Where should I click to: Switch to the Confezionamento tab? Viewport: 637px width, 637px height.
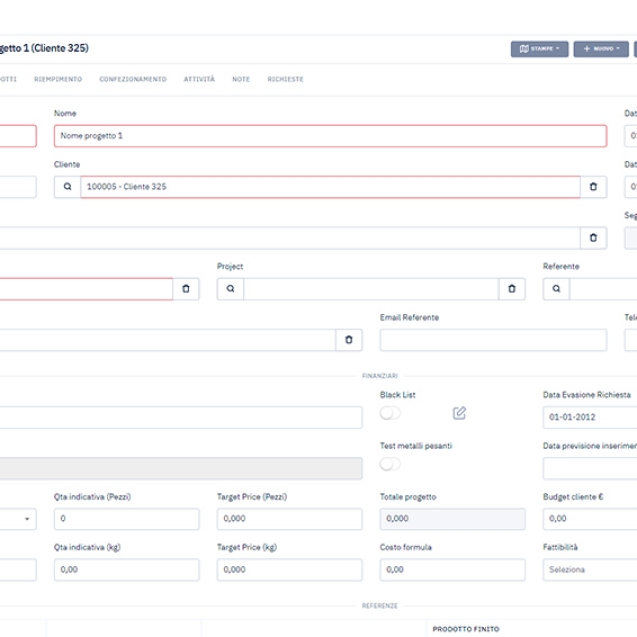tap(133, 79)
